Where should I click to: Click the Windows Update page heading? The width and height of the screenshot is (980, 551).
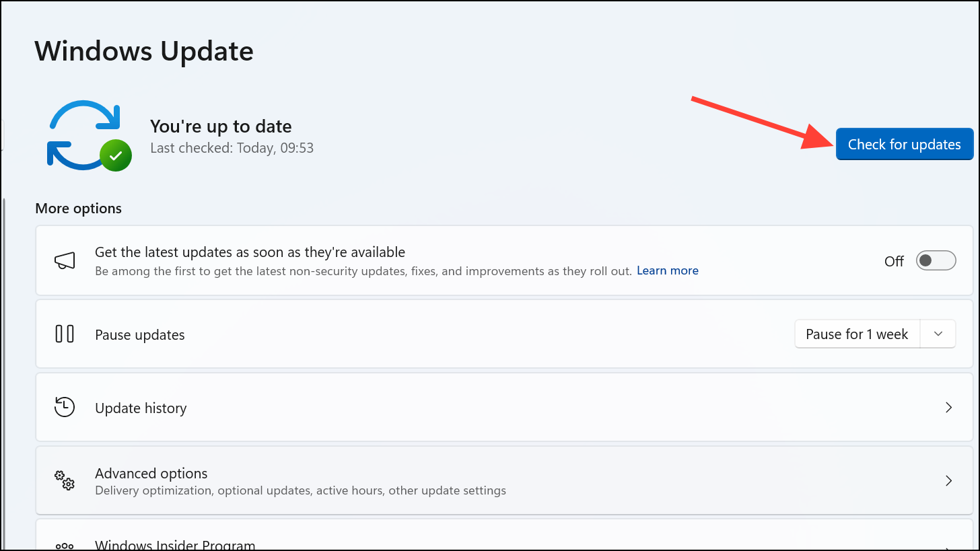click(144, 51)
